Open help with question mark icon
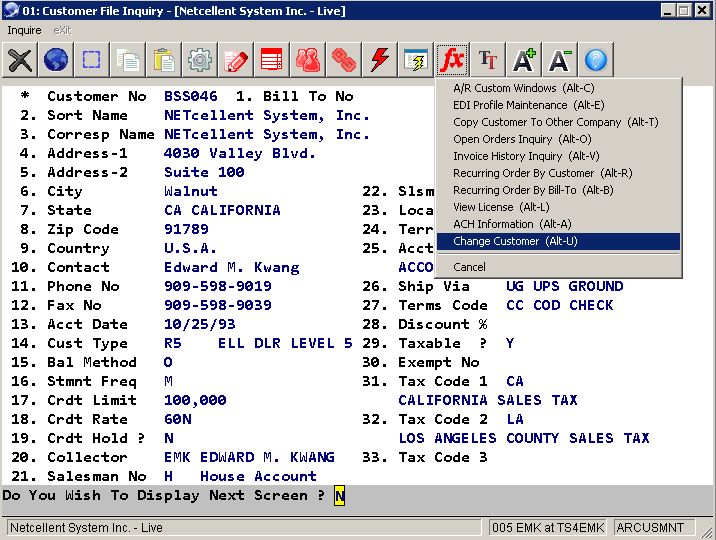 tap(596, 60)
